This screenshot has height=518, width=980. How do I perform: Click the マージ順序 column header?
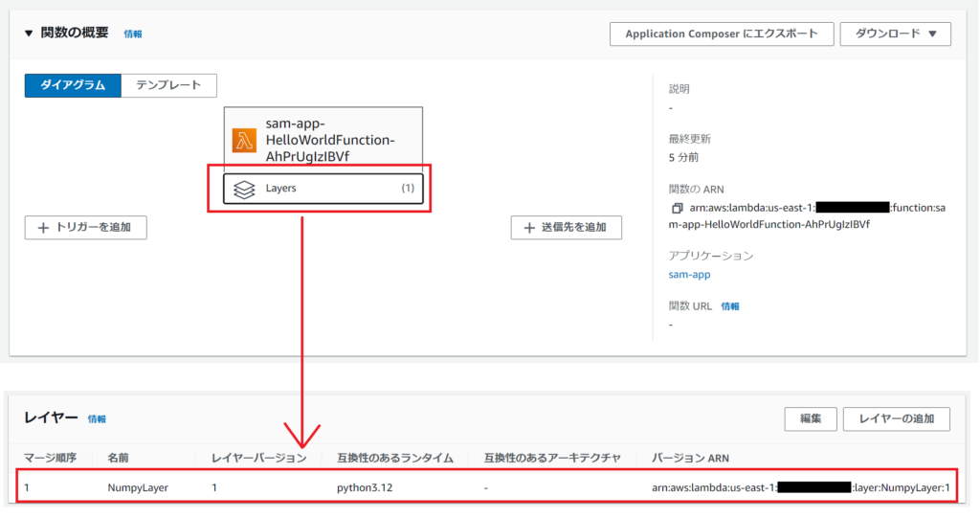click(50, 458)
